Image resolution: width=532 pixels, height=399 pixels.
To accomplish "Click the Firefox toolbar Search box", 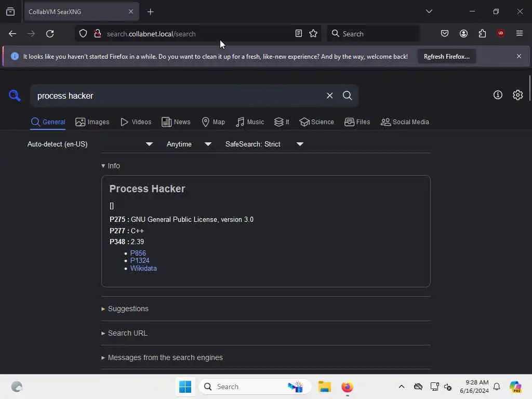I will tap(373, 34).
